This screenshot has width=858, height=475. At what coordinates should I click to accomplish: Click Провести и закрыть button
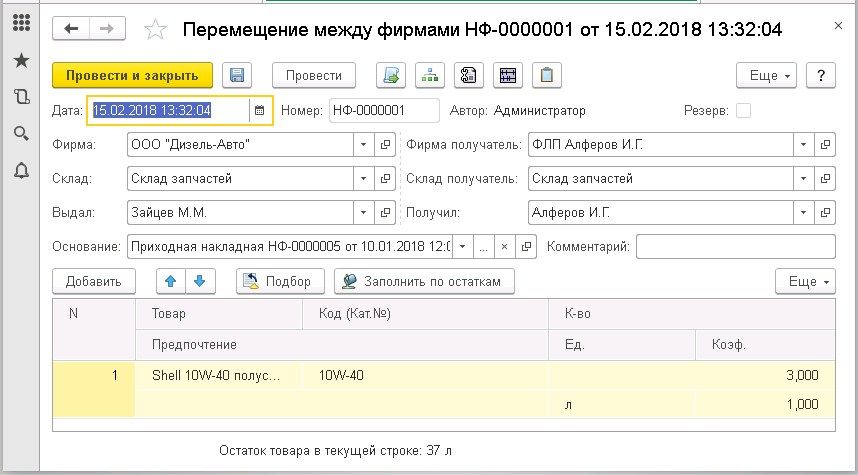[x=132, y=76]
